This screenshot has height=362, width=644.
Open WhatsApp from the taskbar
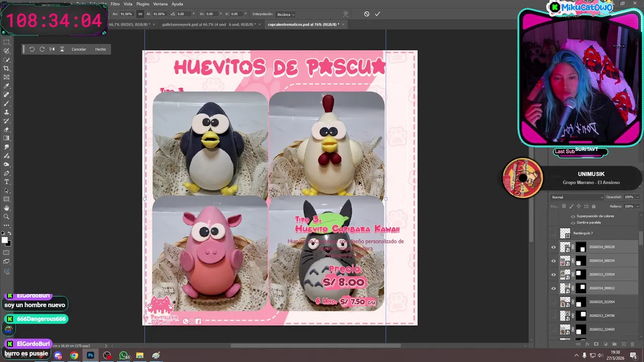(123, 355)
